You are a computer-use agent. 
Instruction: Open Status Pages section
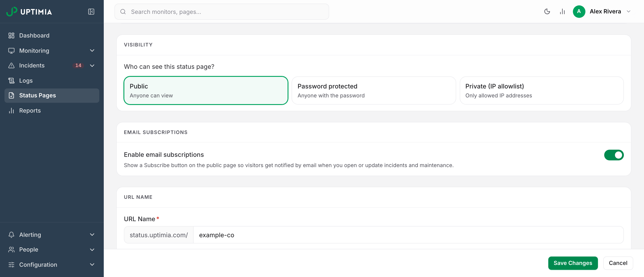[52, 95]
